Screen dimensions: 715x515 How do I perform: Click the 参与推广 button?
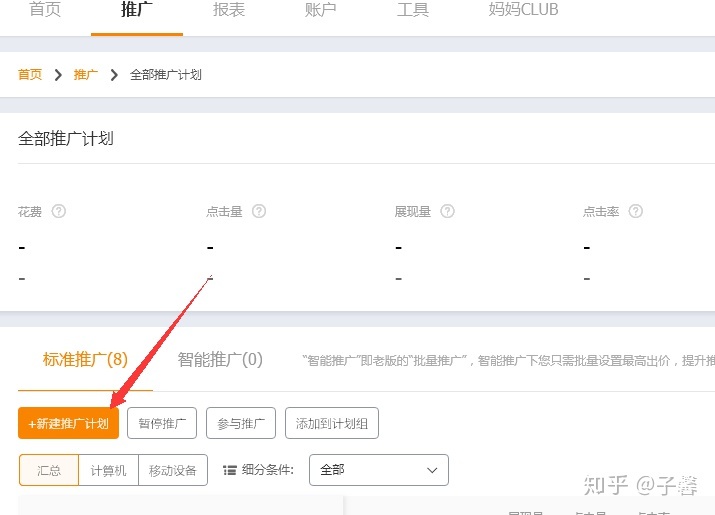241,423
